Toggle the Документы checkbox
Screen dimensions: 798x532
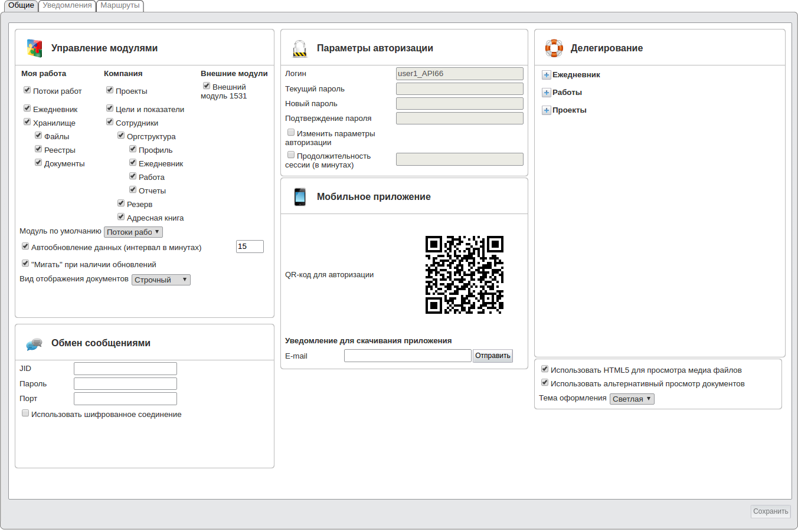[x=38, y=162]
